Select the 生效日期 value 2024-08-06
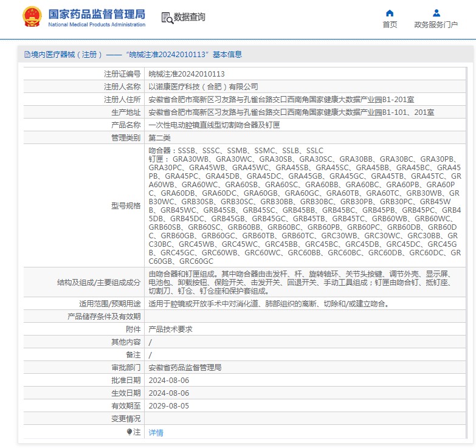The height and width of the screenshot is (448, 476). coord(169,393)
